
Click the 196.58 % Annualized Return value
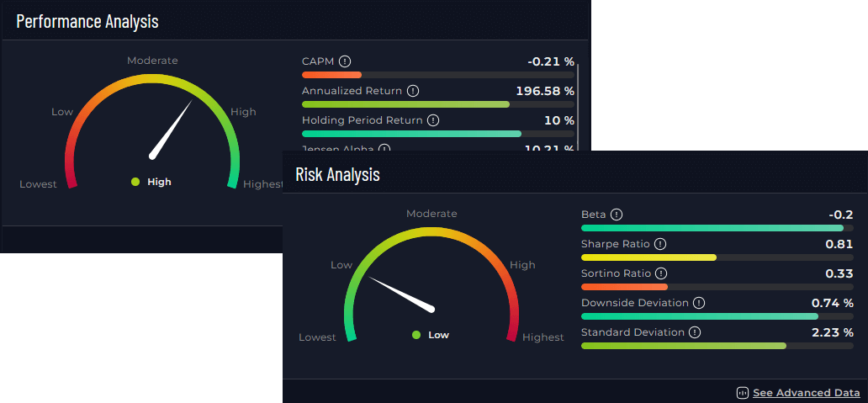point(544,91)
